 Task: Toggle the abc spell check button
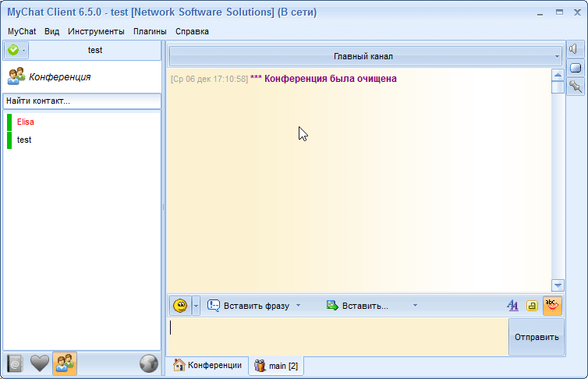(x=552, y=306)
